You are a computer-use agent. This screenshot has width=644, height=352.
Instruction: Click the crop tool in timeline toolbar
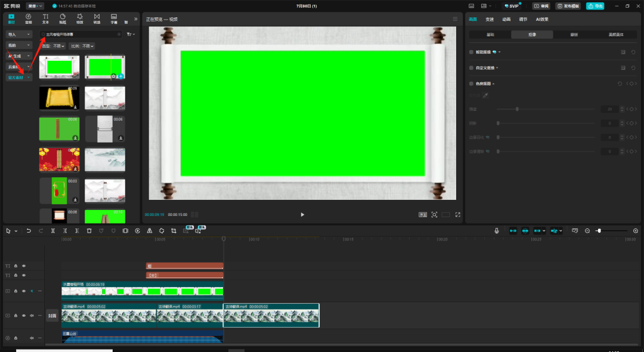pos(173,231)
